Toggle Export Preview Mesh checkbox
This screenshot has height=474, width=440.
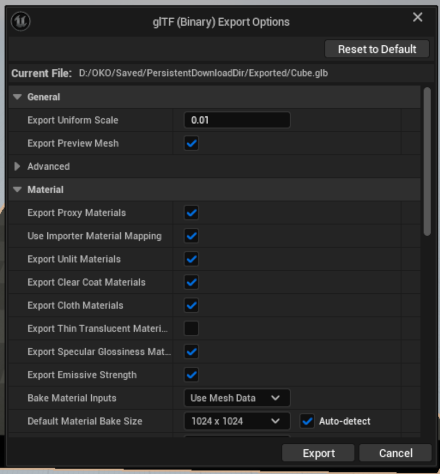(x=192, y=143)
